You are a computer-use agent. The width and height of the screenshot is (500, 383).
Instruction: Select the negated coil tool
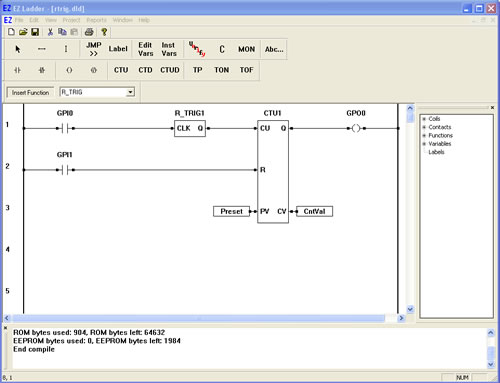pos(94,70)
